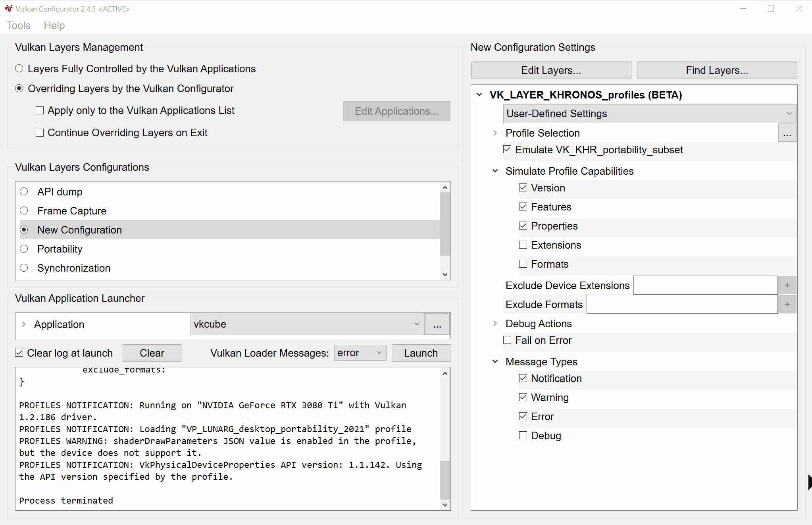
Task: Click Edit Layers...
Action: (550, 70)
